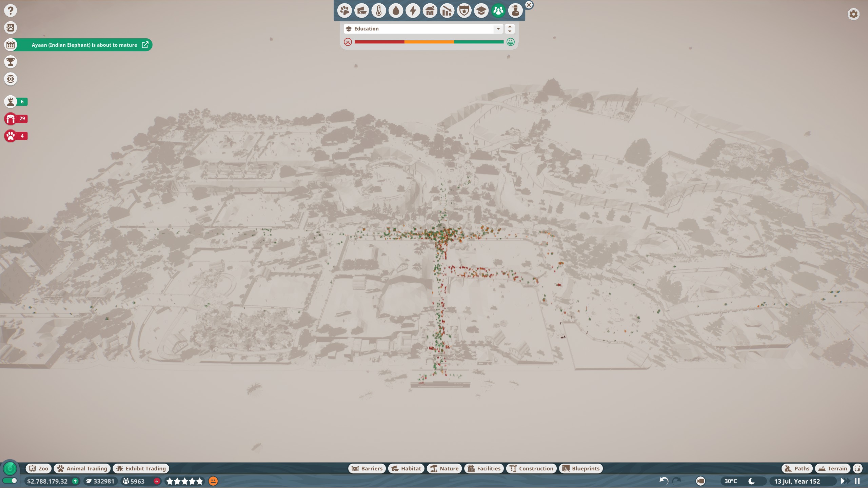Open the Exhibit Trading tab
The width and height of the screenshot is (868, 488).
pyautogui.click(x=141, y=468)
